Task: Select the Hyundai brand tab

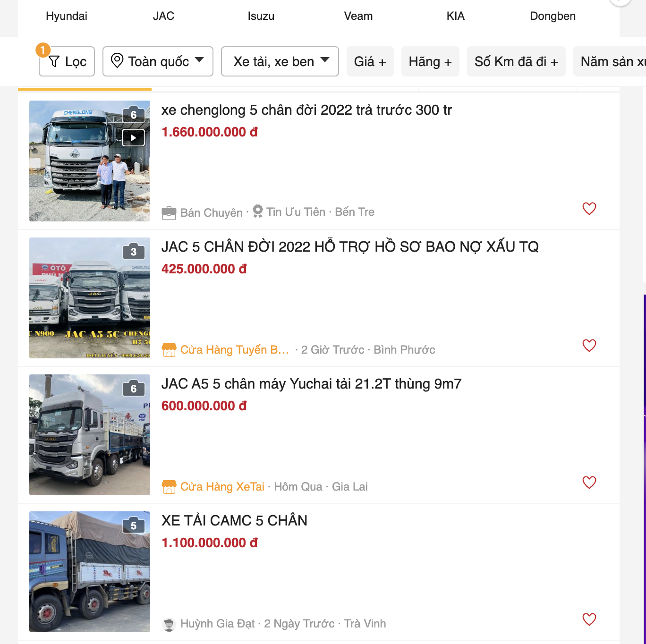Action: pos(67,16)
